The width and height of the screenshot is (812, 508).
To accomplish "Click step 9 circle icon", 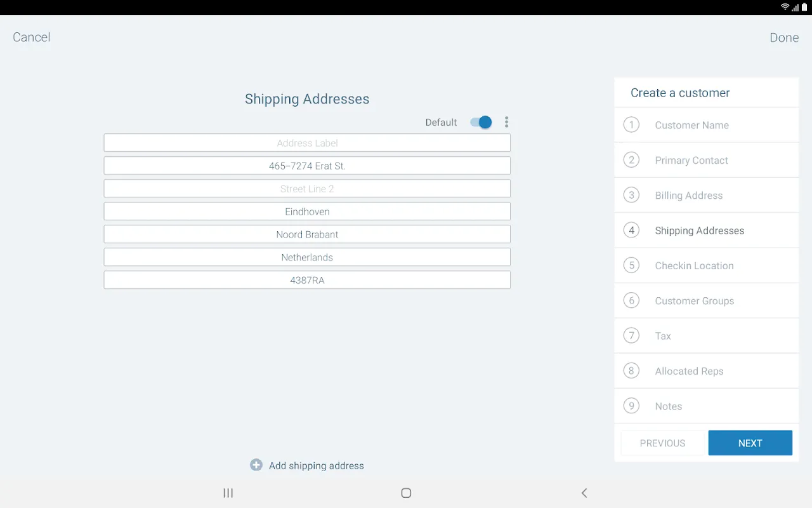I will [631, 406].
